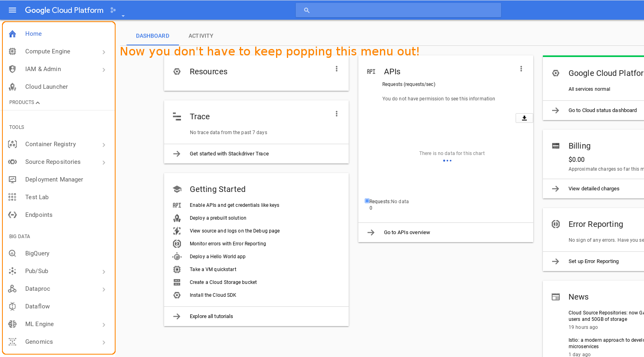Click Take a VM quickstart
Screen dimensions: 644x357
pos(213,269)
